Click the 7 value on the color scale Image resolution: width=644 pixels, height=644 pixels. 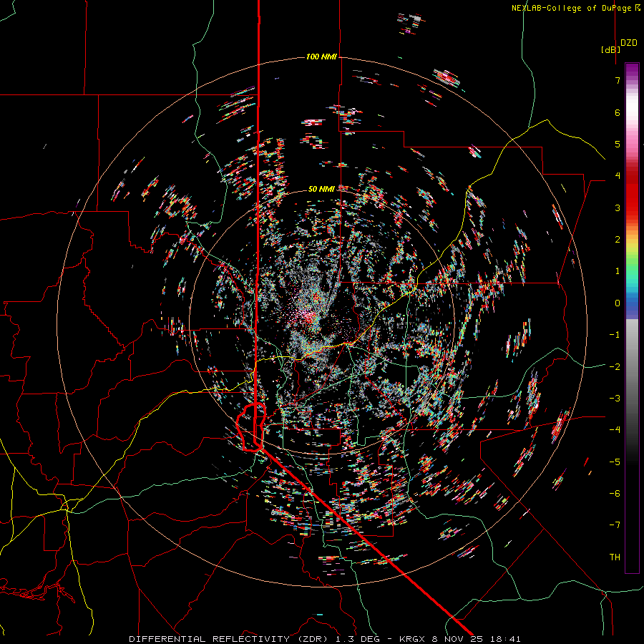[618, 80]
